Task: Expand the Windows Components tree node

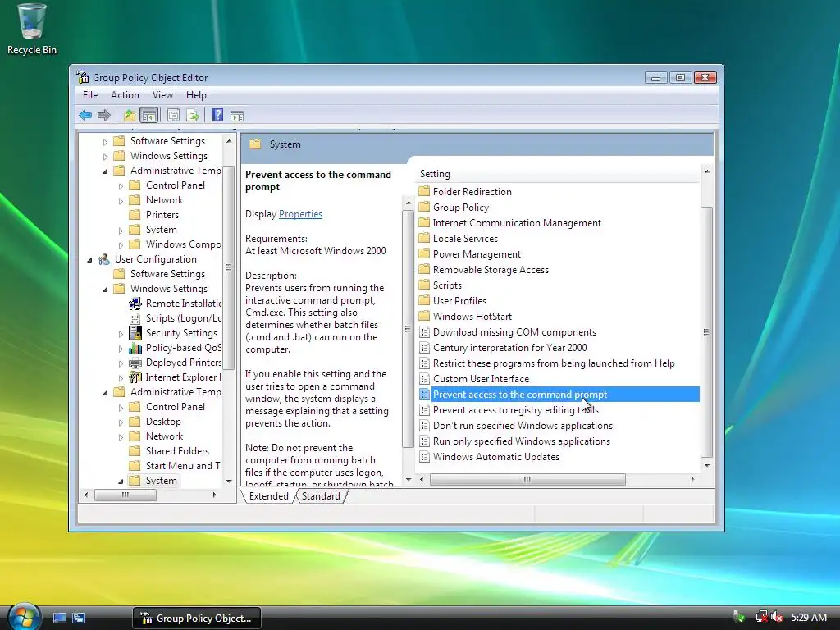Action: pyautogui.click(x=121, y=244)
